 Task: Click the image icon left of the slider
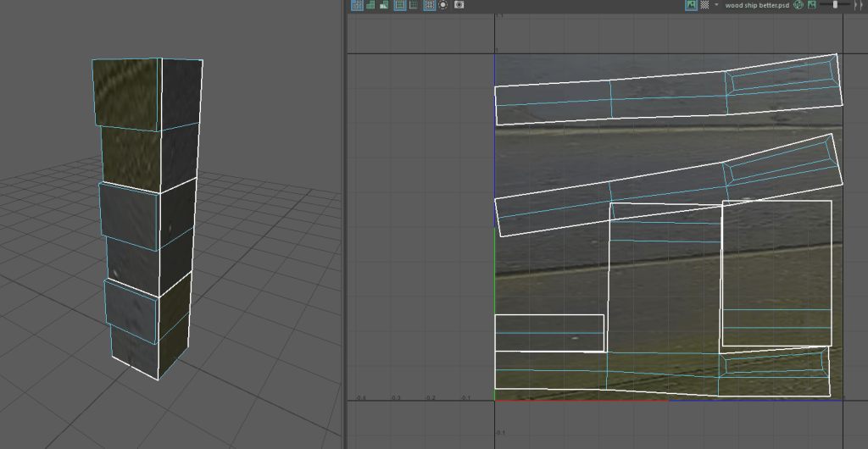tap(812, 4)
